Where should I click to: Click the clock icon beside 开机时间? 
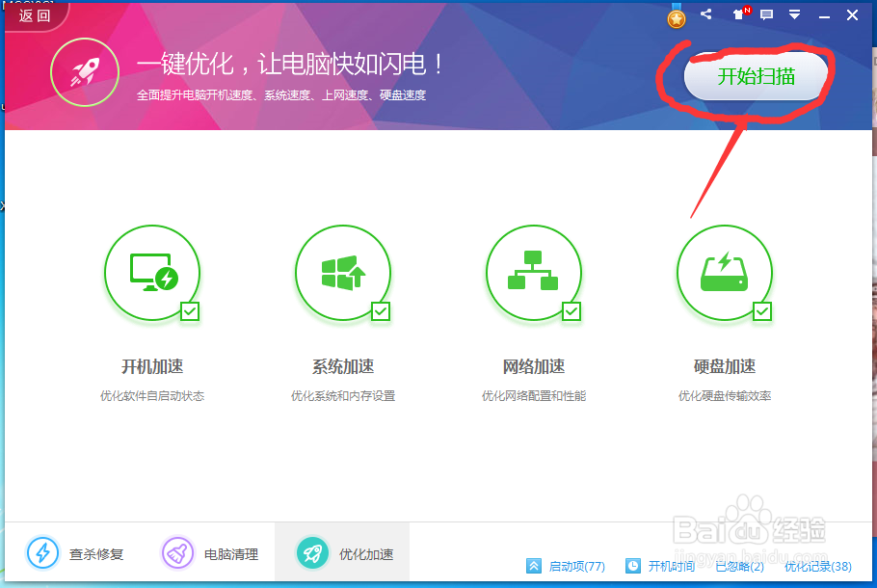(x=632, y=566)
